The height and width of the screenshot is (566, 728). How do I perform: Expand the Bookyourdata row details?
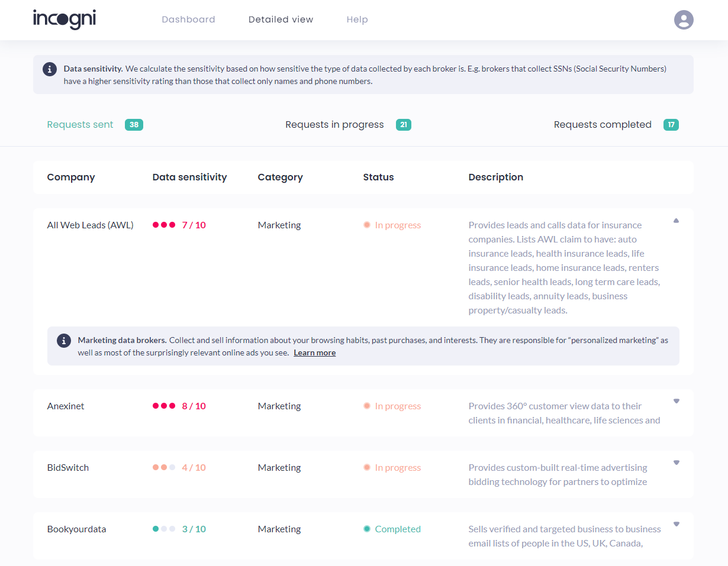[676, 524]
